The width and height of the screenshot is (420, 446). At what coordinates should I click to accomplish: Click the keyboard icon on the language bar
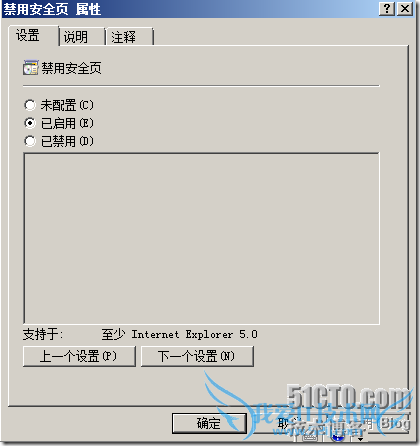pos(309,437)
